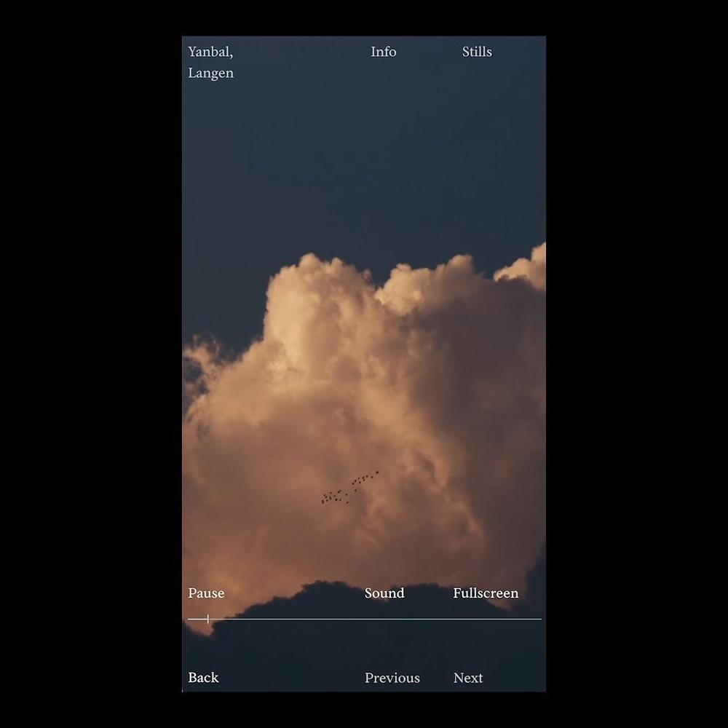Toggle the Sound control

[384, 593]
